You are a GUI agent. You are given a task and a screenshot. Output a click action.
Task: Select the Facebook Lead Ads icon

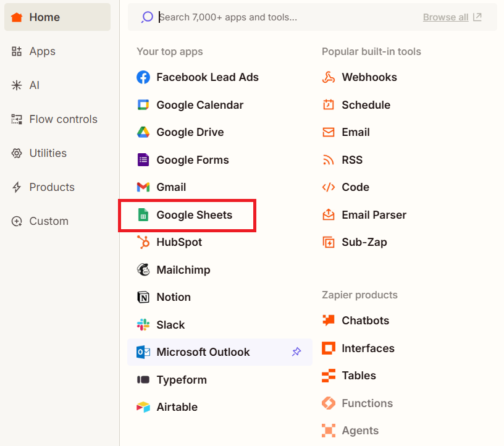click(x=143, y=77)
